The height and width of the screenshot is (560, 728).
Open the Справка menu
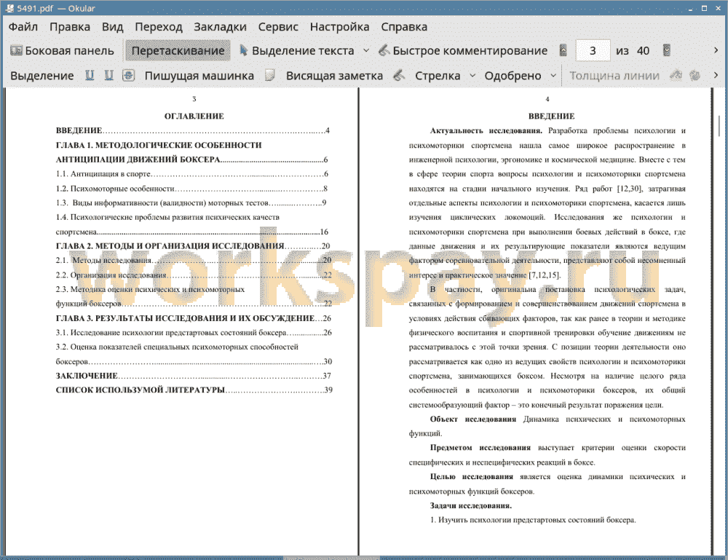pos(404,27)
